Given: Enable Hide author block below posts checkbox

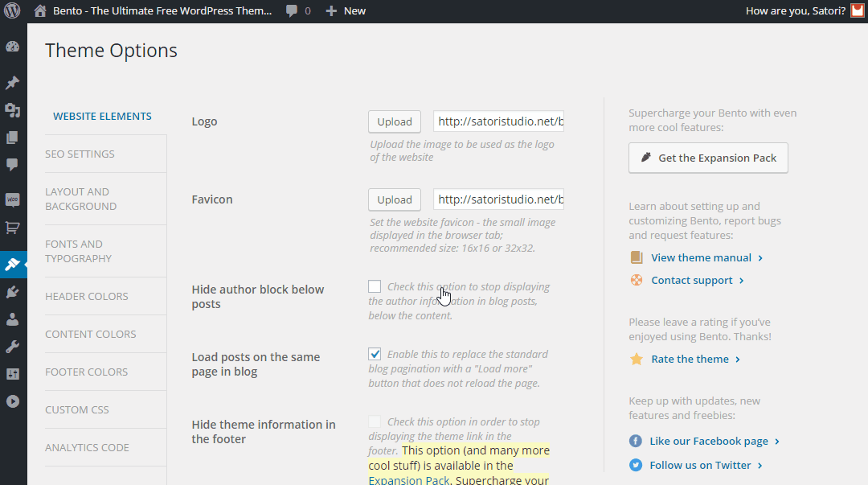Looking at the screenshot, I should [x=375, y=286].
